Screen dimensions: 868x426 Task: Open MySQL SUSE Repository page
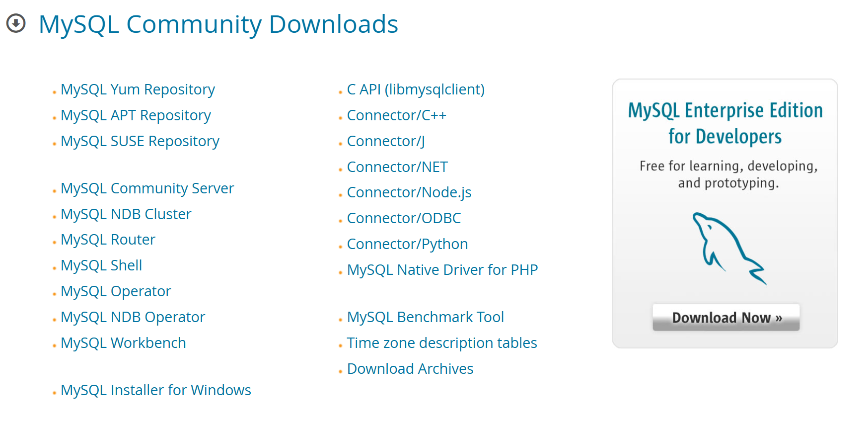(x=140, y=141)
